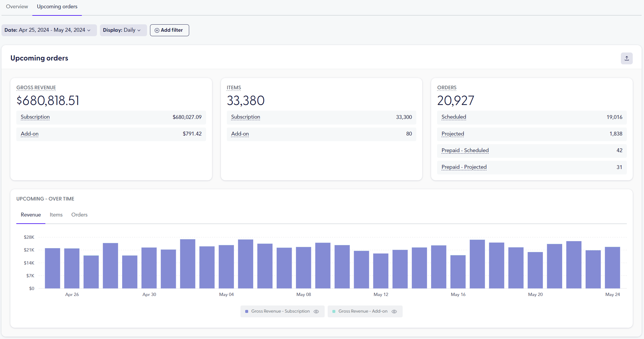Open the Date range picker
This screenshot has height=339, width=644.
[x=49, y=30]
